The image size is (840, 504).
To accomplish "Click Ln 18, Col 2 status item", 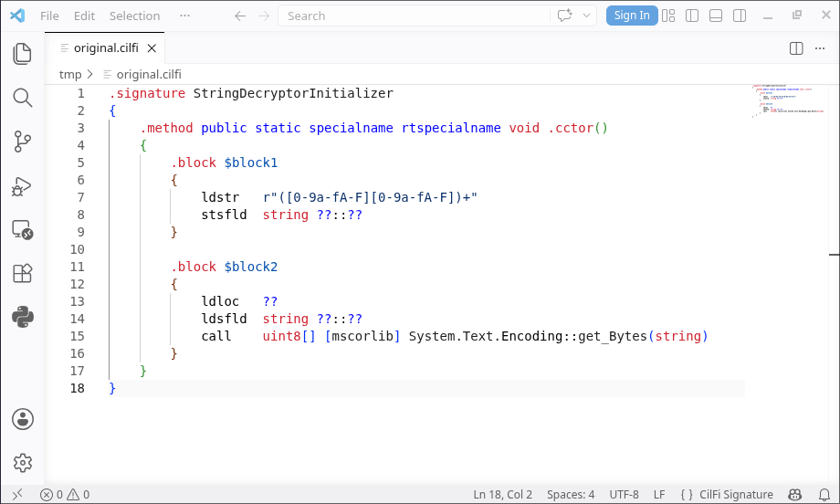I will click(502, 494).
